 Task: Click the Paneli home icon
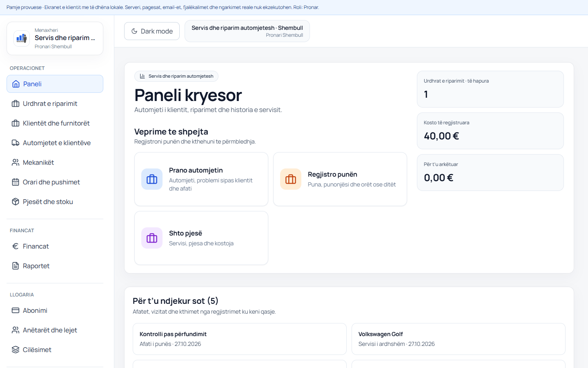[x=16, y=84]
